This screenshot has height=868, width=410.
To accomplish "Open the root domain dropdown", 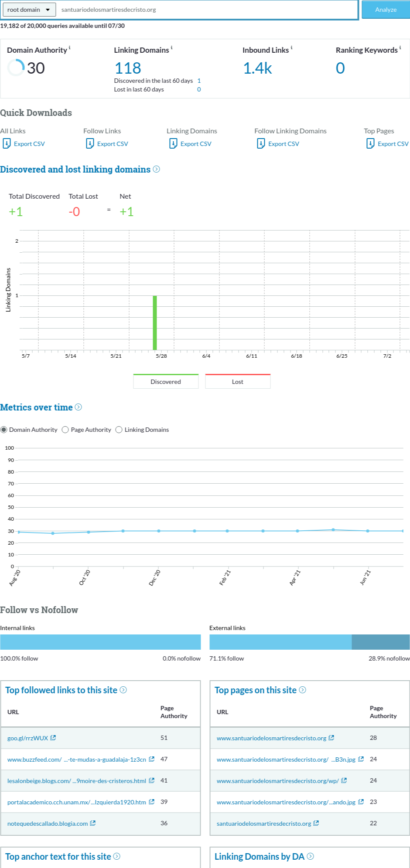I will tap(29, 10).
